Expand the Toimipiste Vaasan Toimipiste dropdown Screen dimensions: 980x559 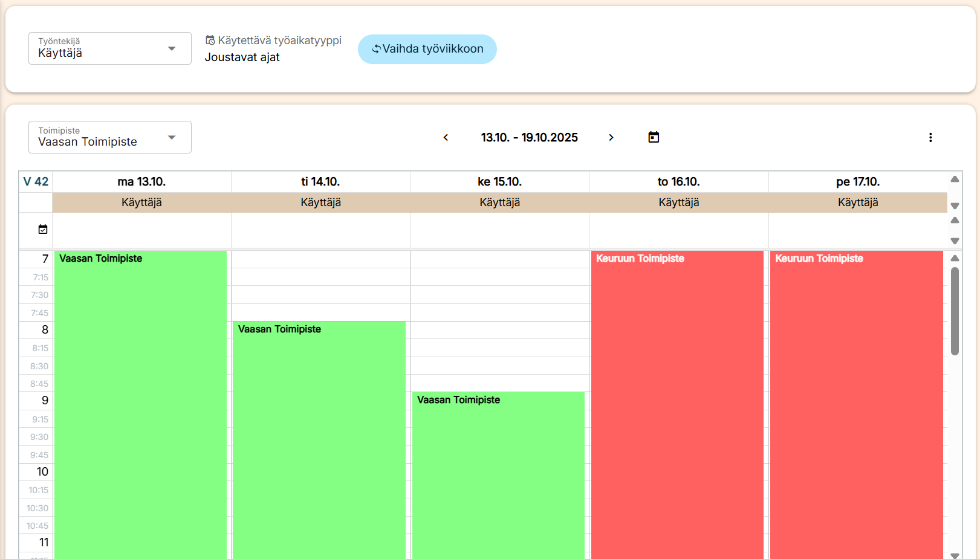(109, 137)
